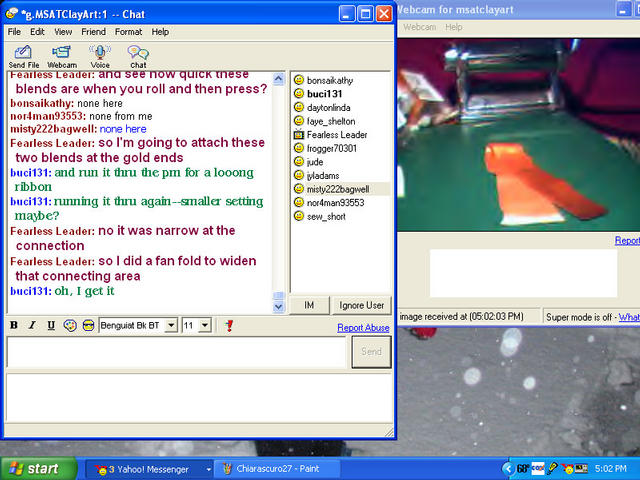
Task: Open the Help menu in chat window
Action: pos(160,32)
